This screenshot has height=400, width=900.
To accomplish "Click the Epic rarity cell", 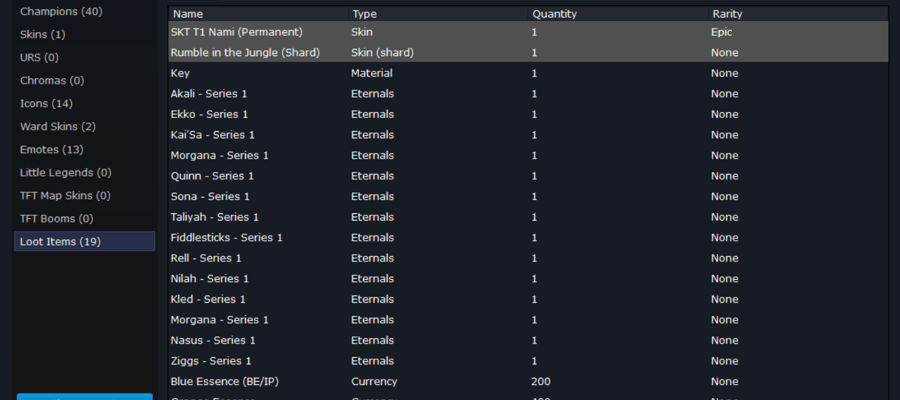I will (721, 32).
